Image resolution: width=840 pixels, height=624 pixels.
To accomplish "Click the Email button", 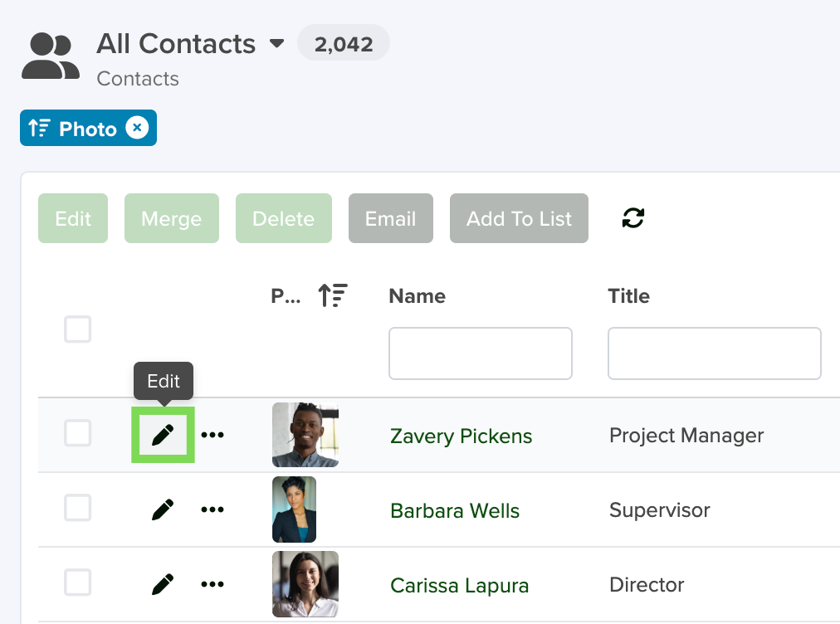I will [391, 218].
